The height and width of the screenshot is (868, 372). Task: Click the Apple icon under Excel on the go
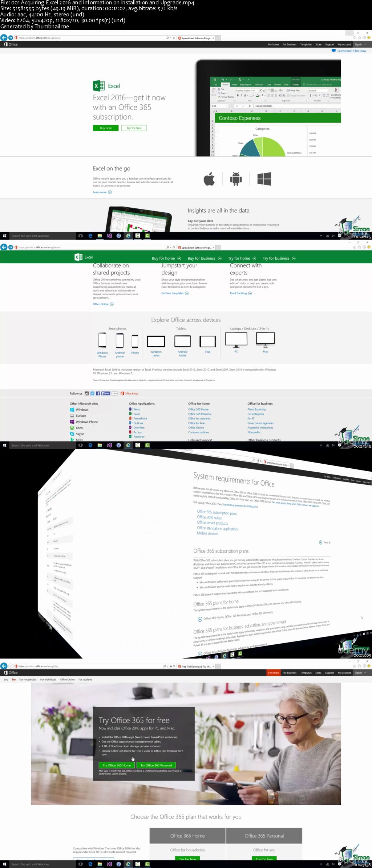point(209,179)
